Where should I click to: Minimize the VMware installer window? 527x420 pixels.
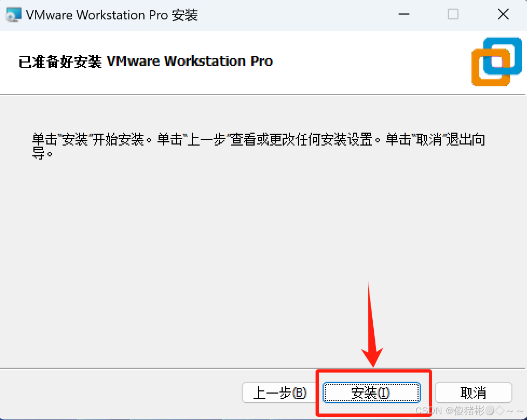click(x=403, y=15)
